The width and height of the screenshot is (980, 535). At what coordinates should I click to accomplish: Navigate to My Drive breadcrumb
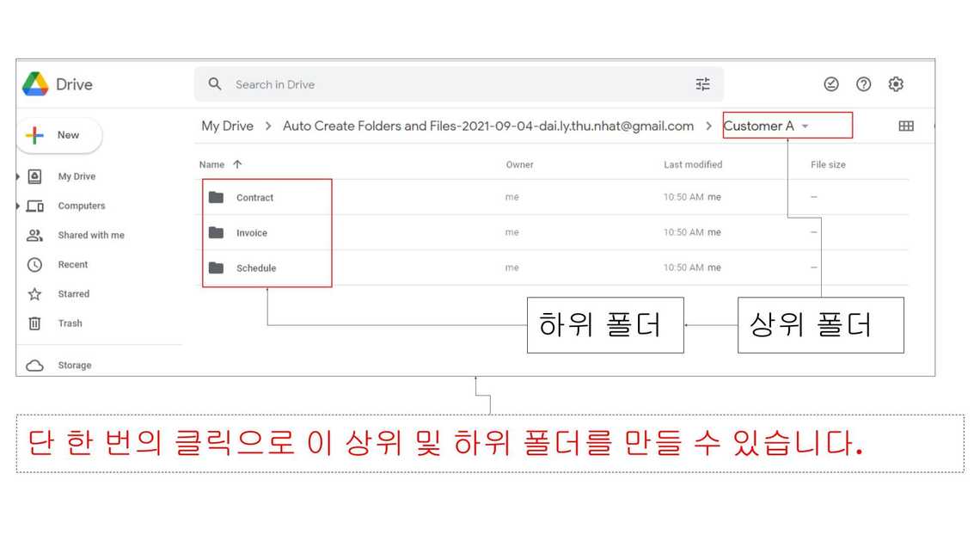pyautogui.click(x=227, y=126)
